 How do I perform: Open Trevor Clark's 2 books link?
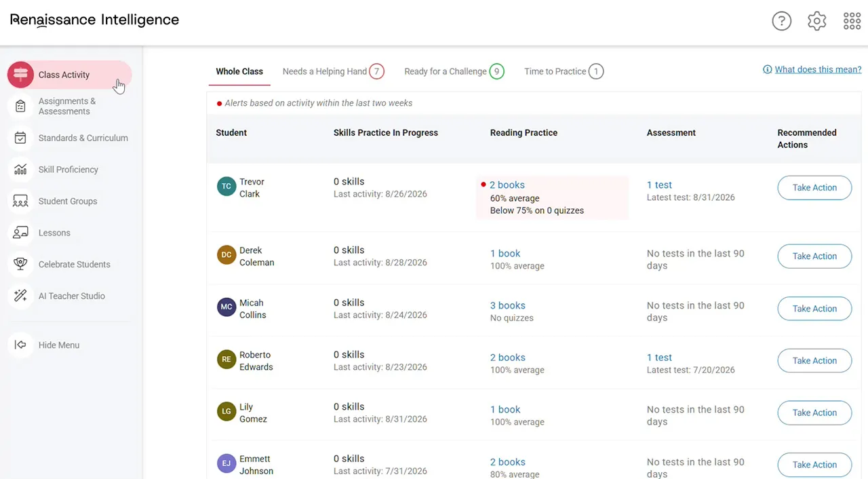507,185
